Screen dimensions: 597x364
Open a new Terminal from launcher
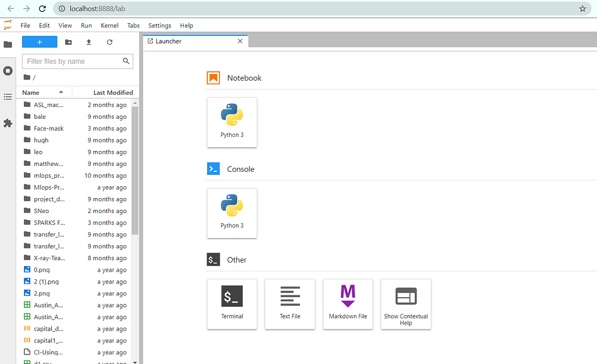tap(232, 304)
